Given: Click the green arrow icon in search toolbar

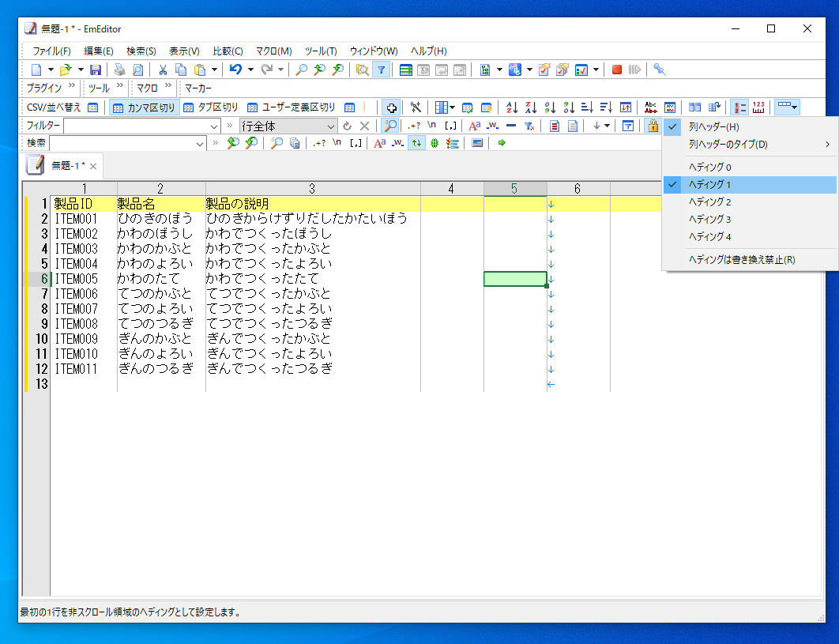Looking at the screenshot, I should pos(502,143).
